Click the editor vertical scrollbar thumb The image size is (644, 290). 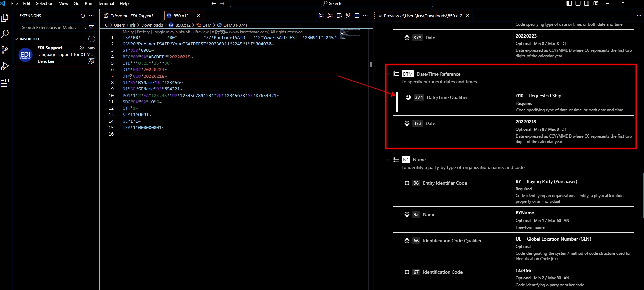point(371,64)
